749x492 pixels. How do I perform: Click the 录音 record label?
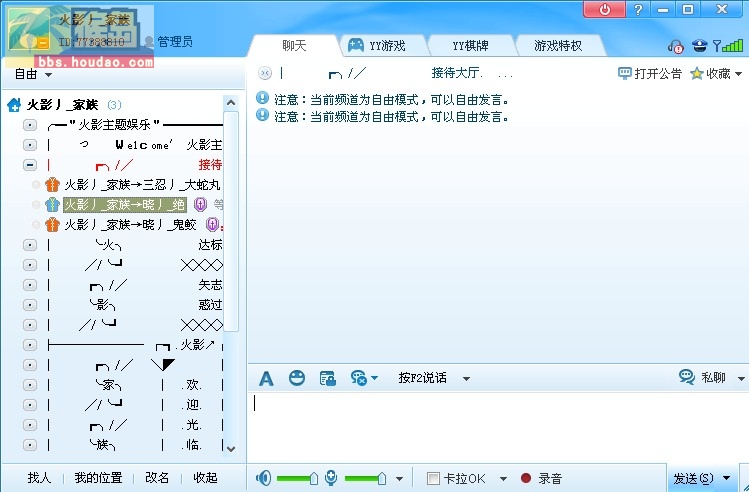pos(550,478)
